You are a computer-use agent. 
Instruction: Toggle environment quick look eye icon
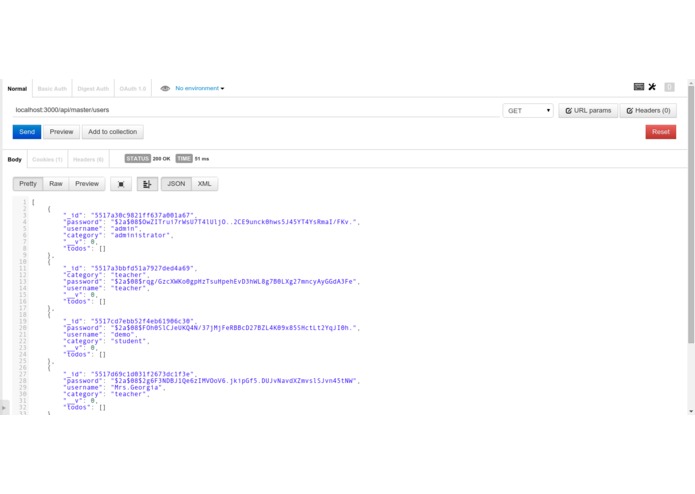point(165,88)
